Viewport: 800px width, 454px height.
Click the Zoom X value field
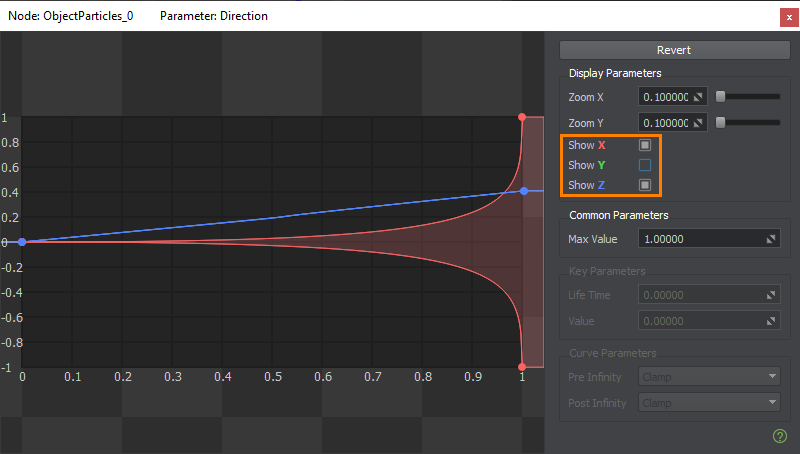[x=665, y=97]
